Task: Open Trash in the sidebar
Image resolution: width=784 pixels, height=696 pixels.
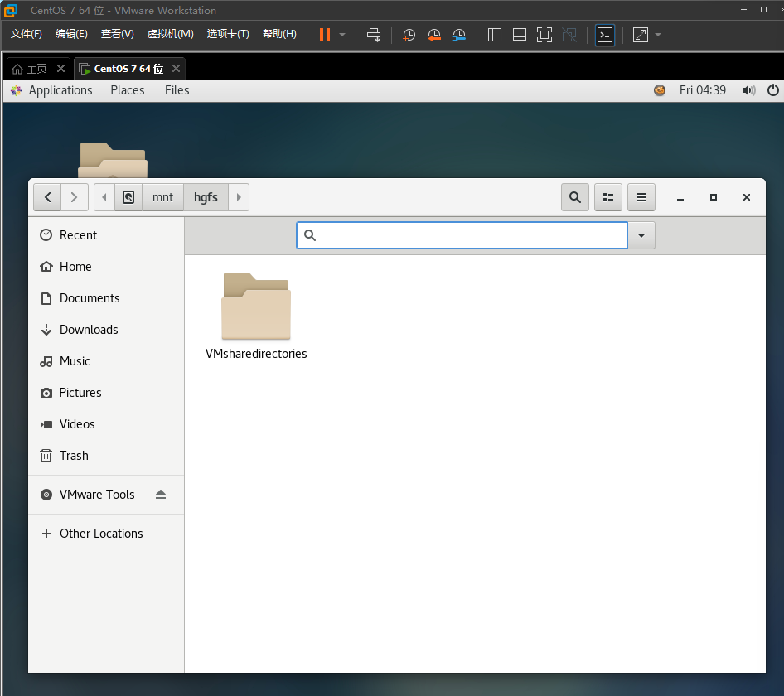Action: (x=106, y=456)
